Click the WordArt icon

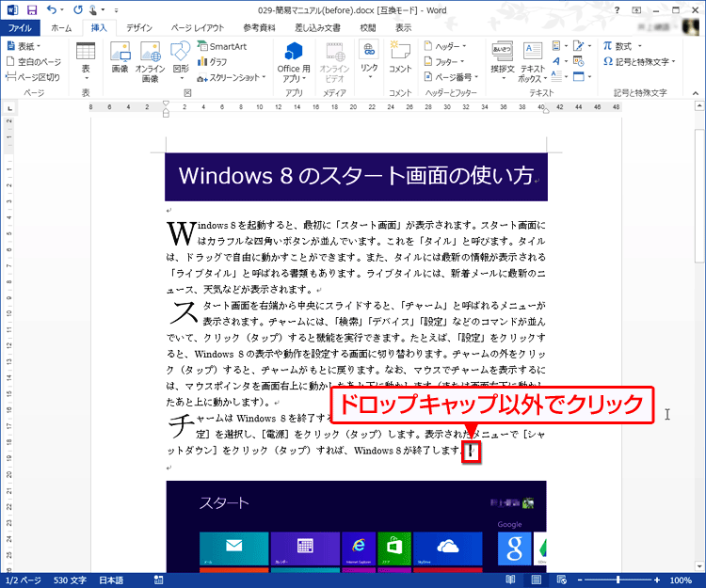pyautogui.click(x=556, y=61)
